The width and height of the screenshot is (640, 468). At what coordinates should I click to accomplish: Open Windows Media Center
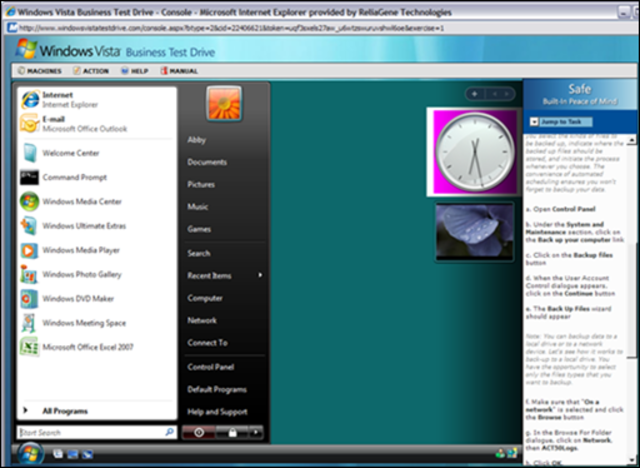97,202
